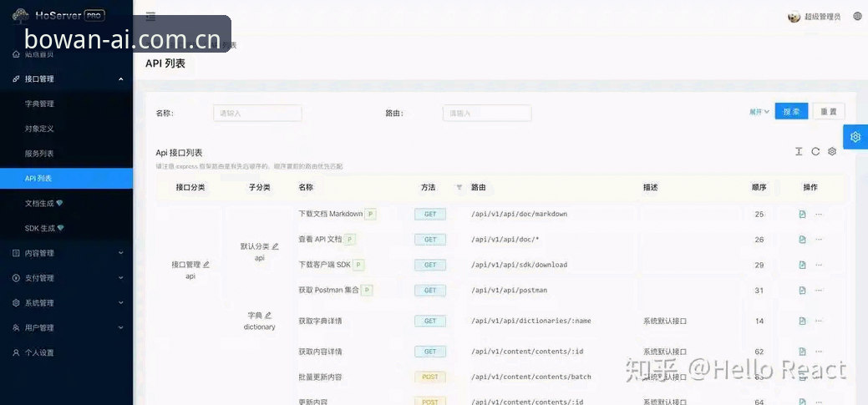This screenshot has height=405, width=868.
Task: Collapse the 接口管理 sidebar menu
Action: [x=67, y=79]
